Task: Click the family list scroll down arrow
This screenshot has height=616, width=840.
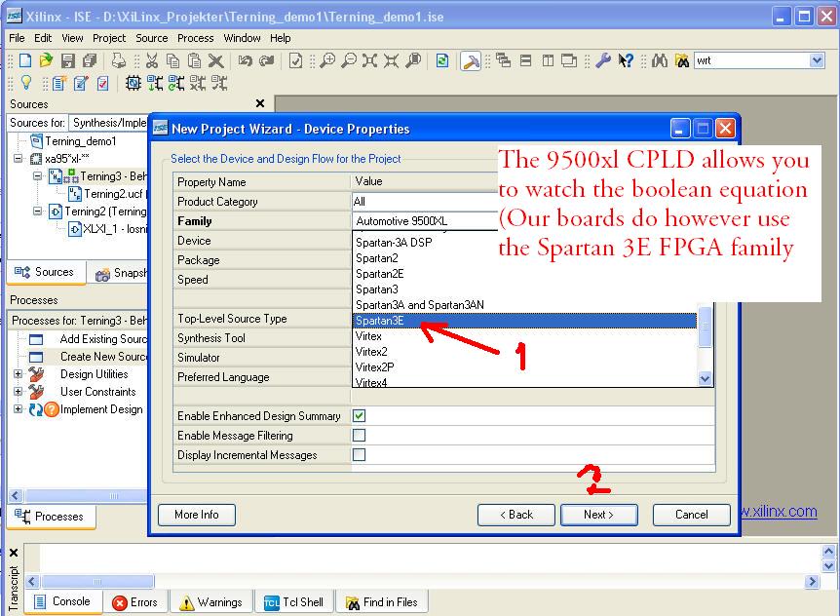Action: (x=705, y=379)
